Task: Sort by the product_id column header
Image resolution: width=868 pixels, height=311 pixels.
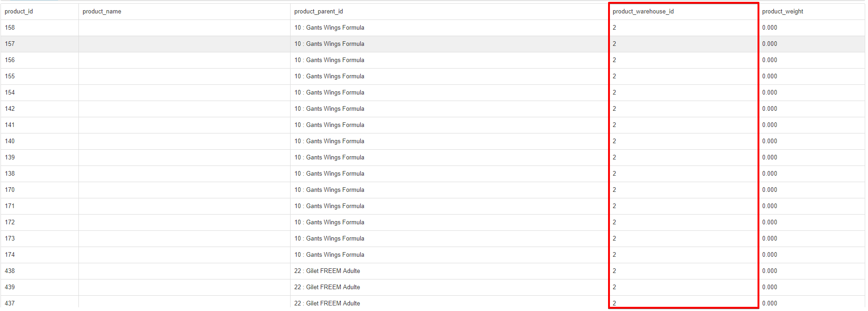Action: pyautogui.click(x=19, y=12)
